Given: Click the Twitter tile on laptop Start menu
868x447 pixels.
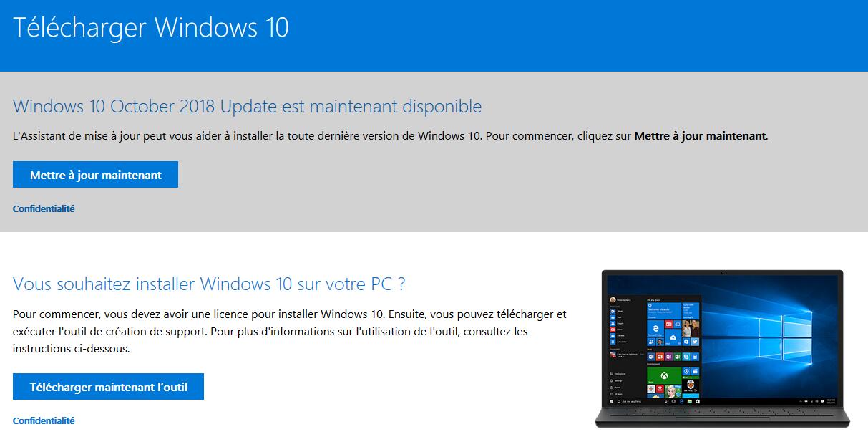Looking at the screenshot, I should tap(695, 342).
